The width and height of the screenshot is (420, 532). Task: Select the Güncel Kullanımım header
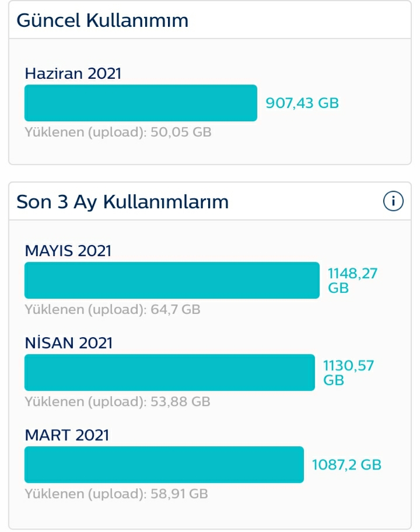[103, 20]
